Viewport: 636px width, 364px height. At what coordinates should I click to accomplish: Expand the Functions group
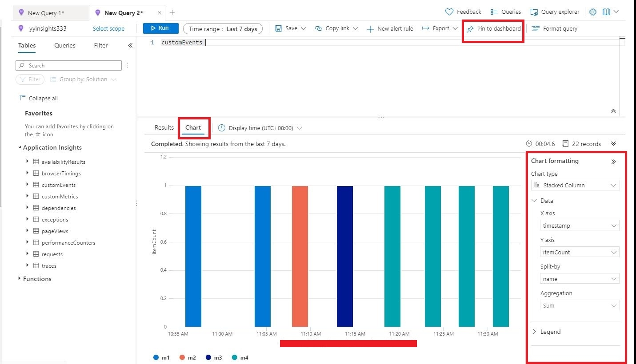[20, 278]
